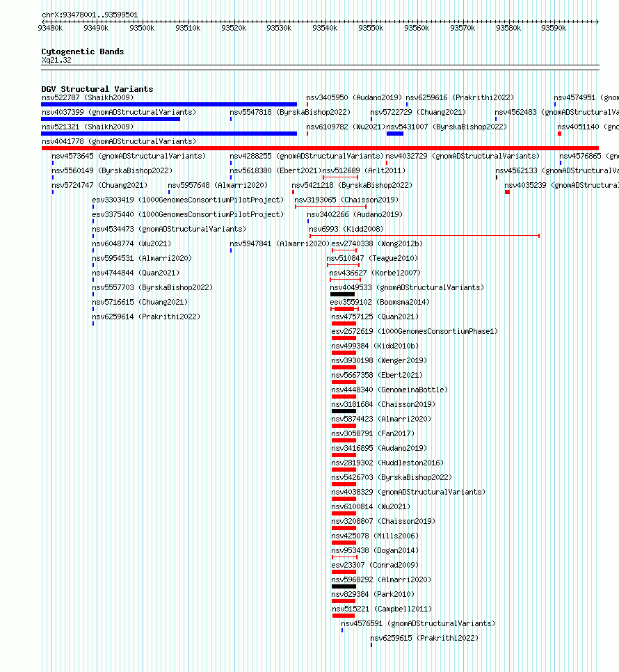Image resolution: width=619 pixels, height=672 pixels.
Task: Select nsv4573645 gnomAD variant label
Action: 129,156
